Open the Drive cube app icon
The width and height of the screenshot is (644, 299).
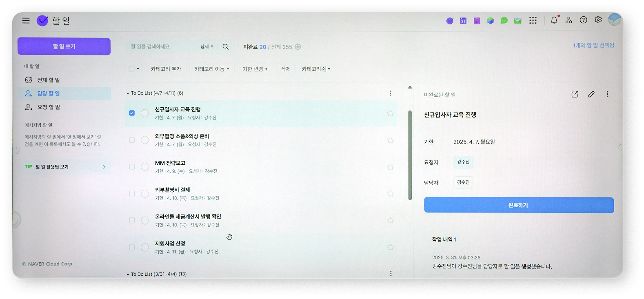tap(491, 21)
